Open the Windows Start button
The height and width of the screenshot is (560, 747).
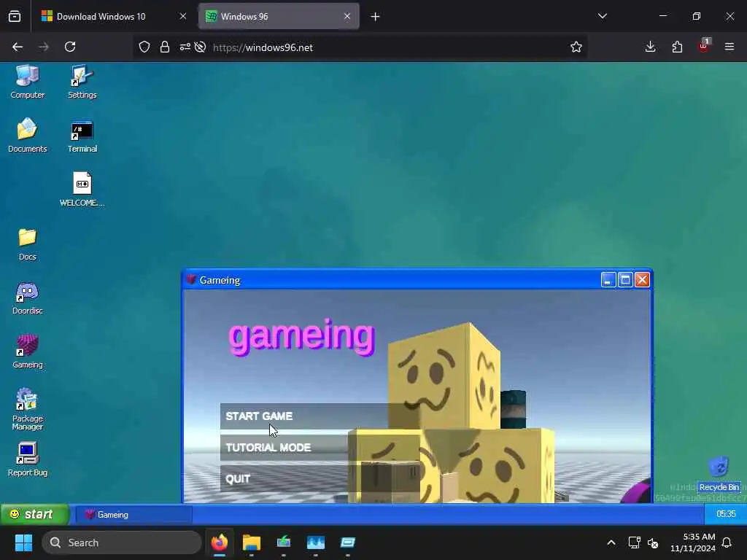tap(23, 542)
